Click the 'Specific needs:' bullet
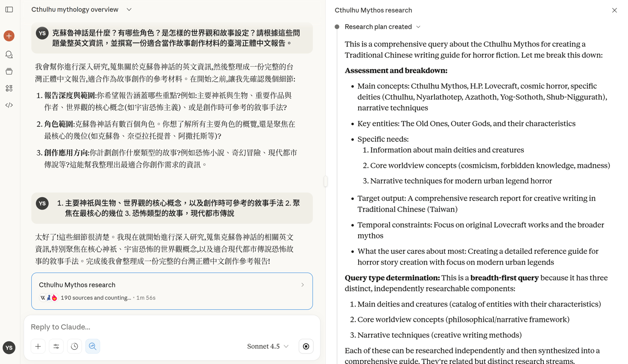The image size is (628, 364). pos(383,139)
